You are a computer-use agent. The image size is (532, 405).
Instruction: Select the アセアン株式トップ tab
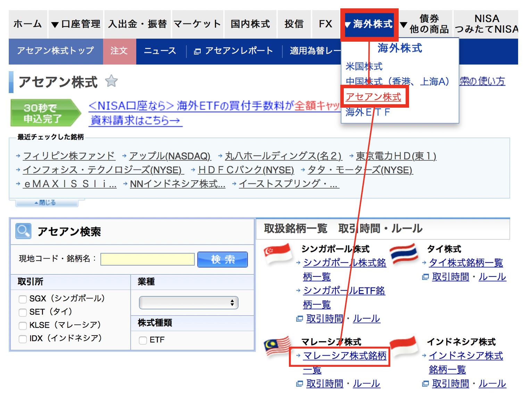56,51
